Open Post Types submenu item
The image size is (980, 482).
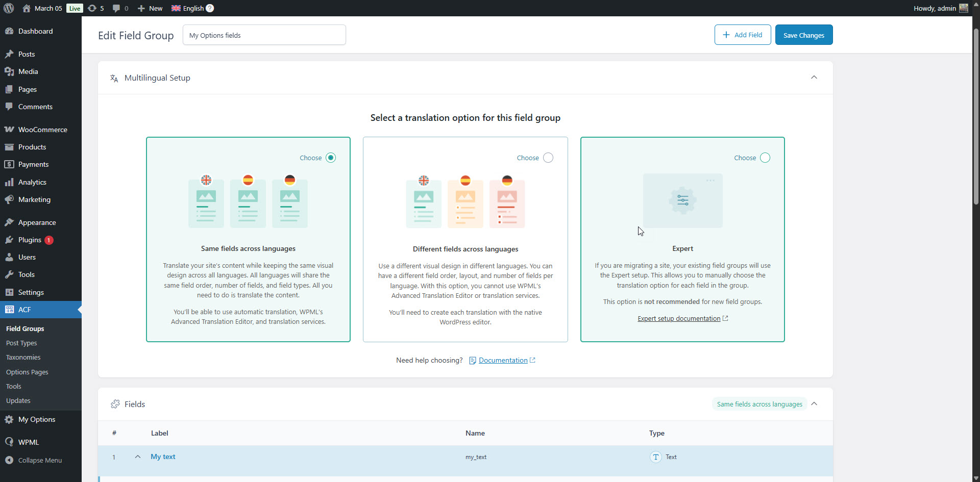pyautogui.click(x=21, y=343)
